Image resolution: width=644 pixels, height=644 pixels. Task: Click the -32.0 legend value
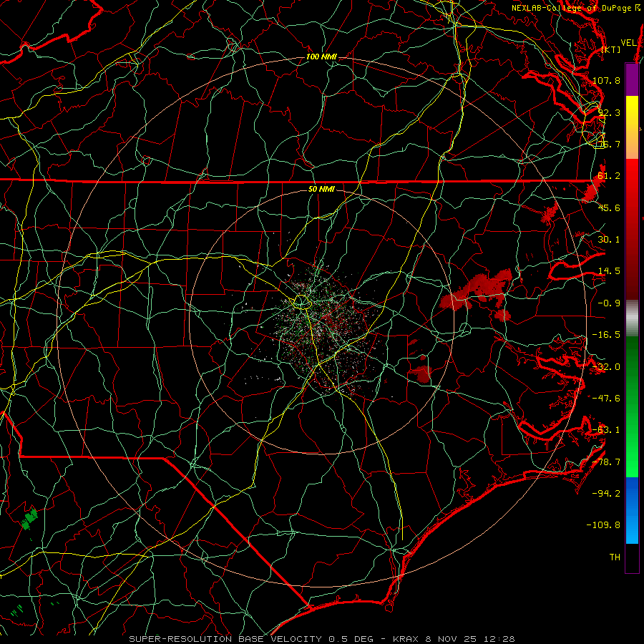tap(606, 367)
